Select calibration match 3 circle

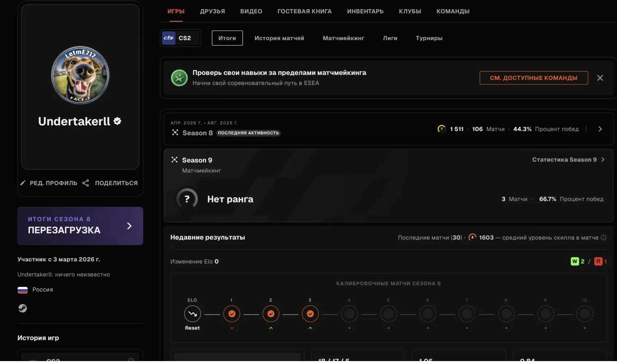coord(310,313)
